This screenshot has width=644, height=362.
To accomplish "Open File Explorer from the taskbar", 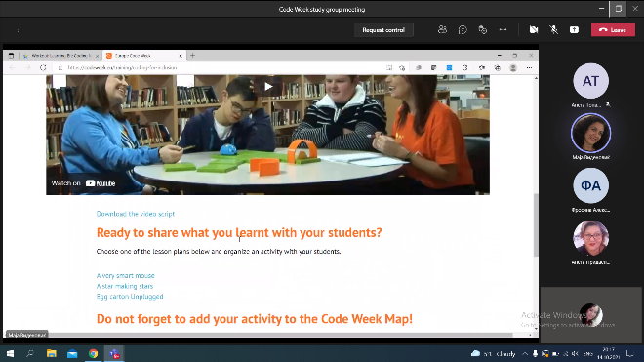I will [52, 353].
